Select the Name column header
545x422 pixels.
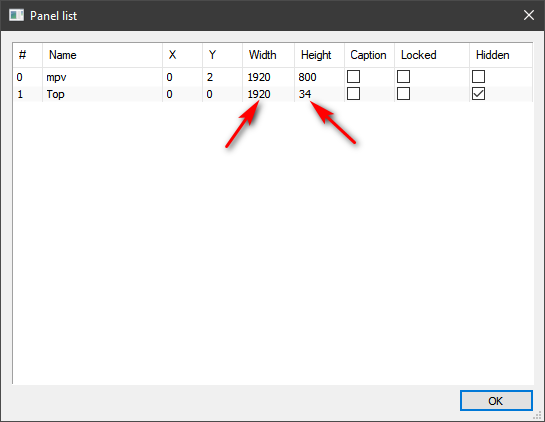[102, 55]
